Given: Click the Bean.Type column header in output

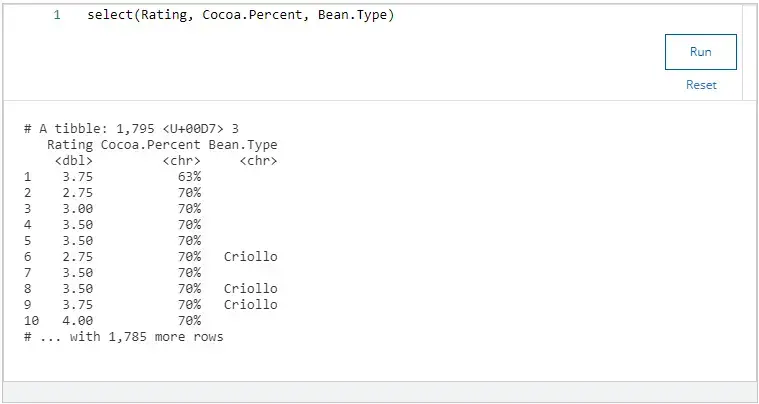Looking at the screenshot, I should [x=243, y=145].
